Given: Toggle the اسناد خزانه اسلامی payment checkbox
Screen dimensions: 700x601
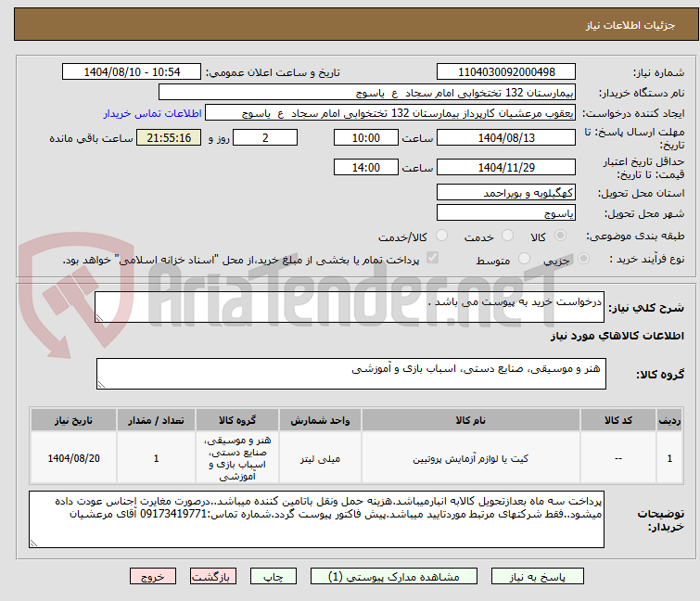Looking at the screenshot, I should 433,258.
